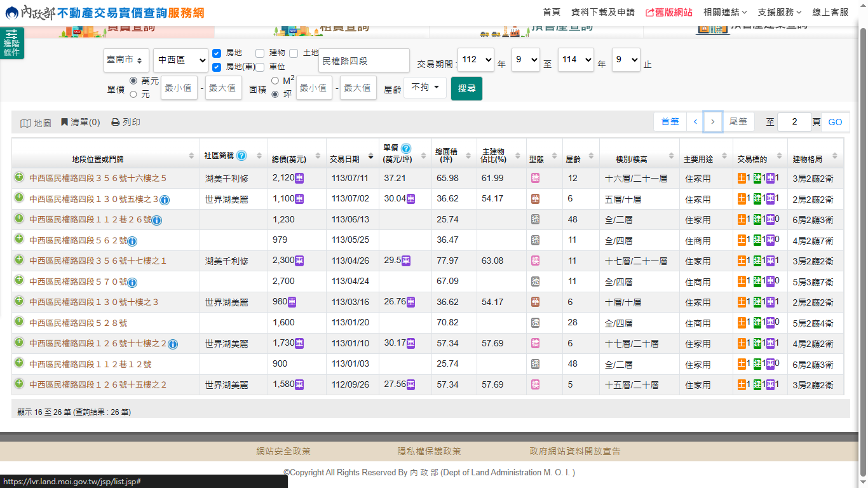
Task: Open the 進階條件 advanced filter panel
Action: tap(11, 43)
